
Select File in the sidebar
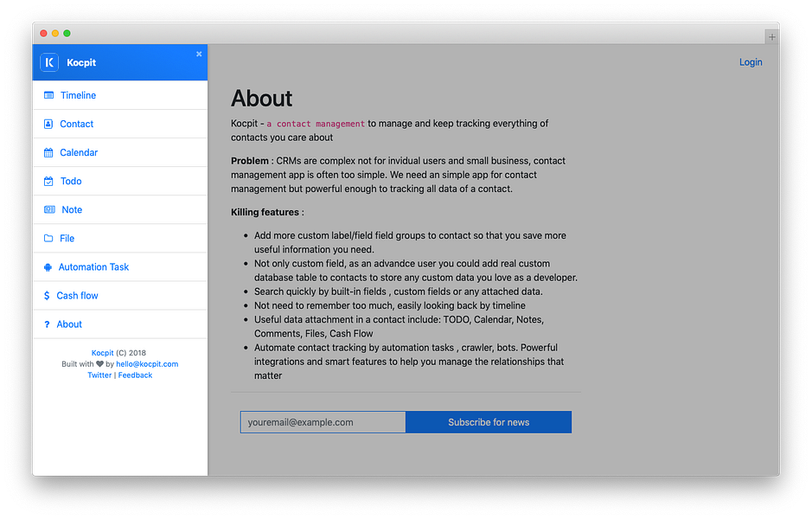120,238
